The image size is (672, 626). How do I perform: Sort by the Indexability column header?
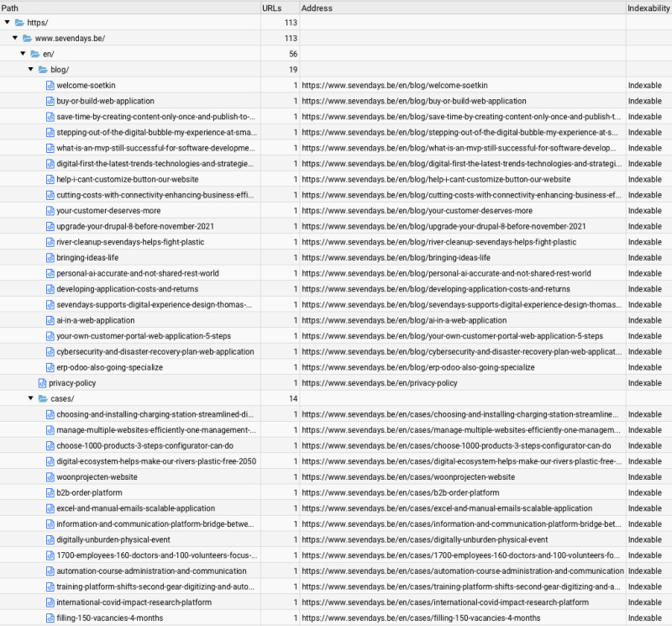tap(648, 8)
